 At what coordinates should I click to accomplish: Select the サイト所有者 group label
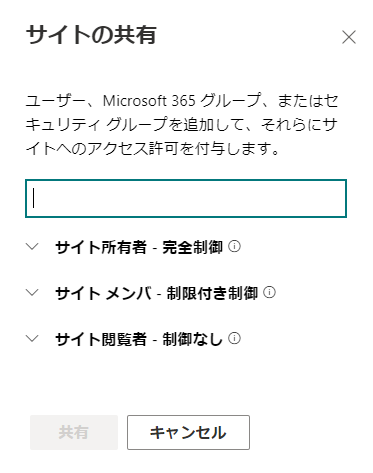coord(101,247)
